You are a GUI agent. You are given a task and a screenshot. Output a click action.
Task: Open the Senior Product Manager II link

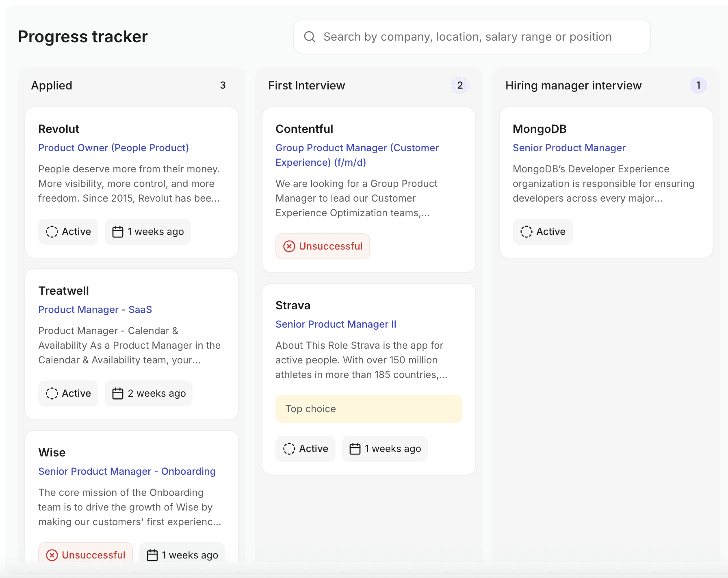(x=336, y=324)
